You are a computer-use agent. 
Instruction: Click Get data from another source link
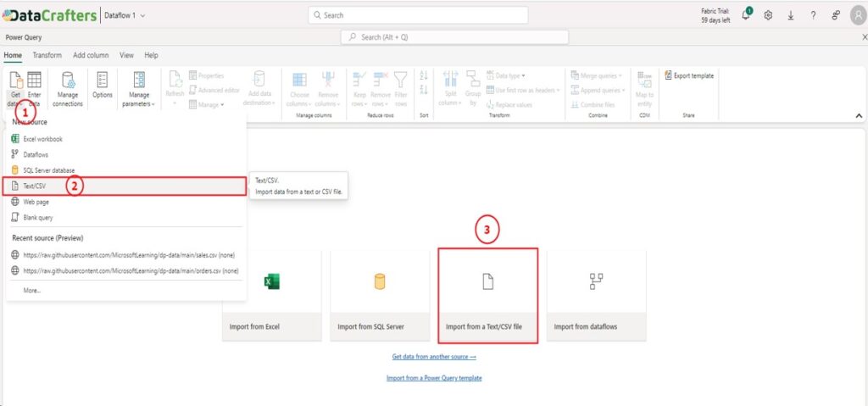[x=434, y=357]
